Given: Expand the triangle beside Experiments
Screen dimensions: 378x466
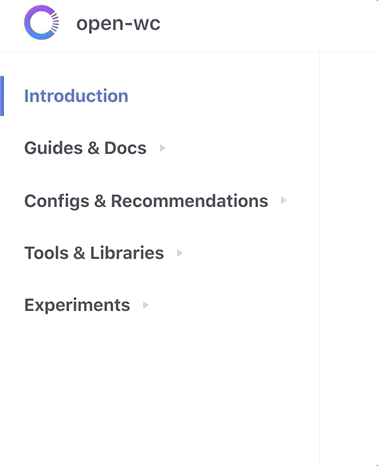Looking at the screenshot, I should pos(146,305).
